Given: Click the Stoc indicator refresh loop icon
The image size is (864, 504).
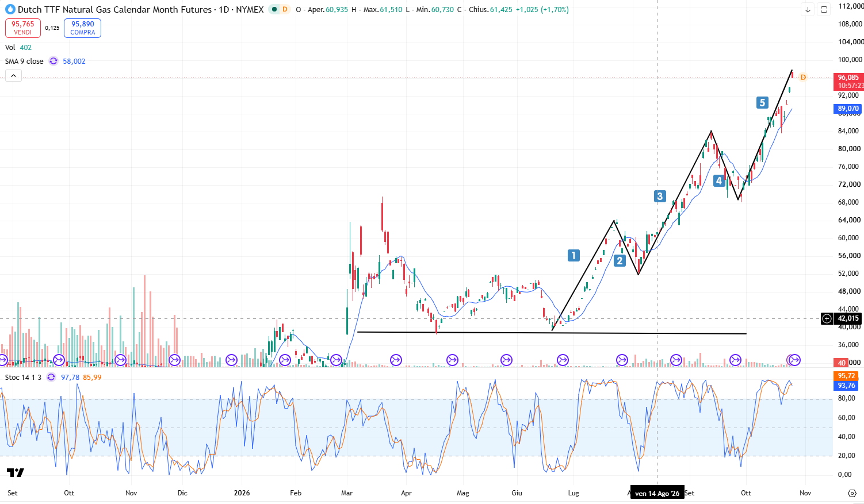Looking at the screenshot, I should (51, 377).
